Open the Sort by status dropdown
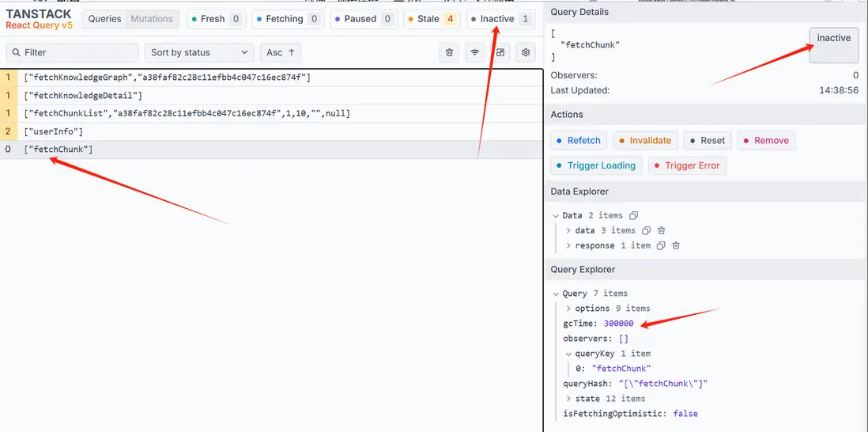Viewport: 868px width, 432px height. [x=199, y=52]
